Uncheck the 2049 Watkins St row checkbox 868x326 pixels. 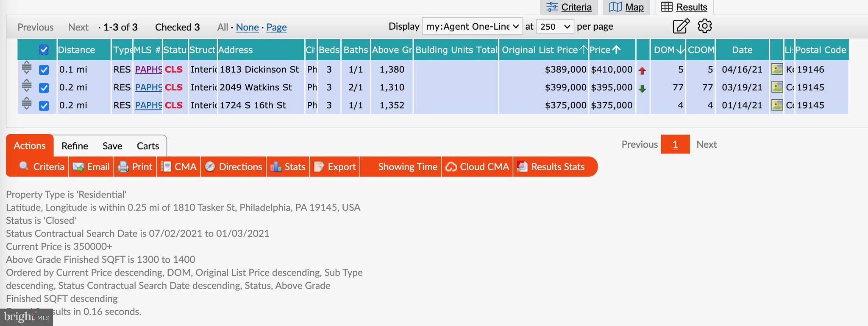point(44,88)
